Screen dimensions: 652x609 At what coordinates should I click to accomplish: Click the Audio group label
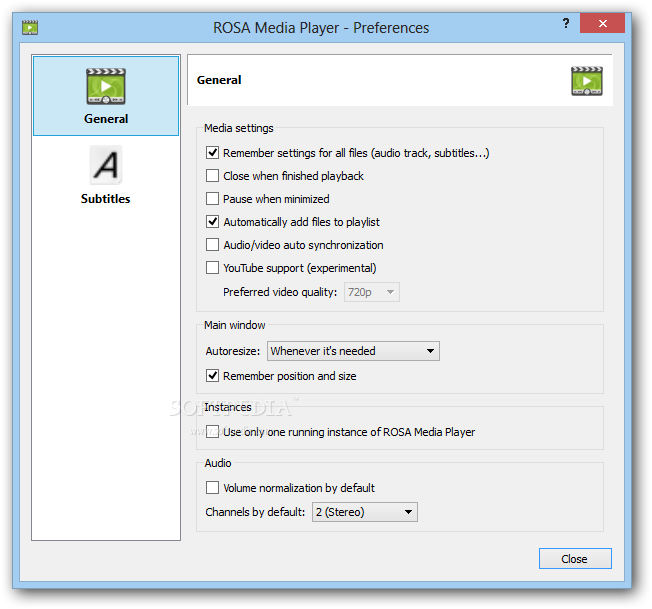click(x=218, y=463)
